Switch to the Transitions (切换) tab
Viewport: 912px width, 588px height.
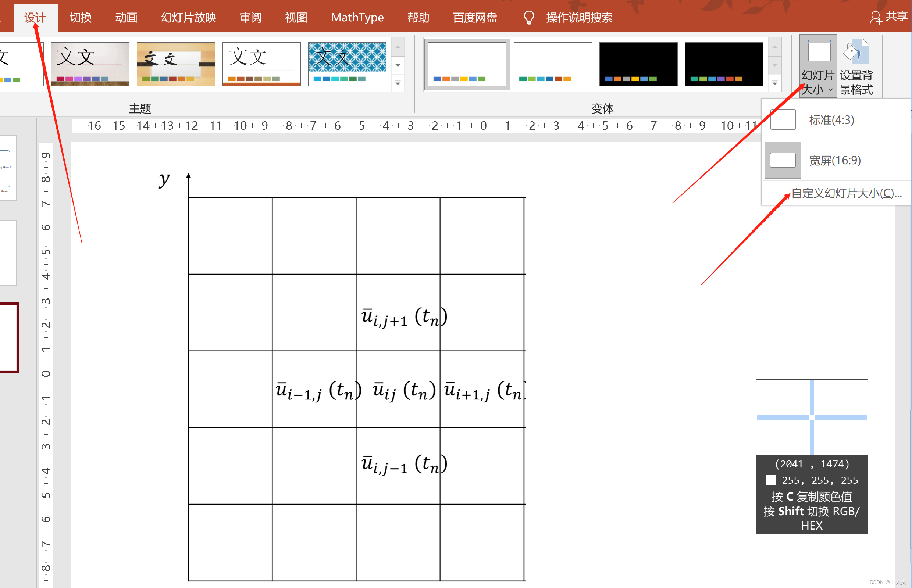[81, 18]
